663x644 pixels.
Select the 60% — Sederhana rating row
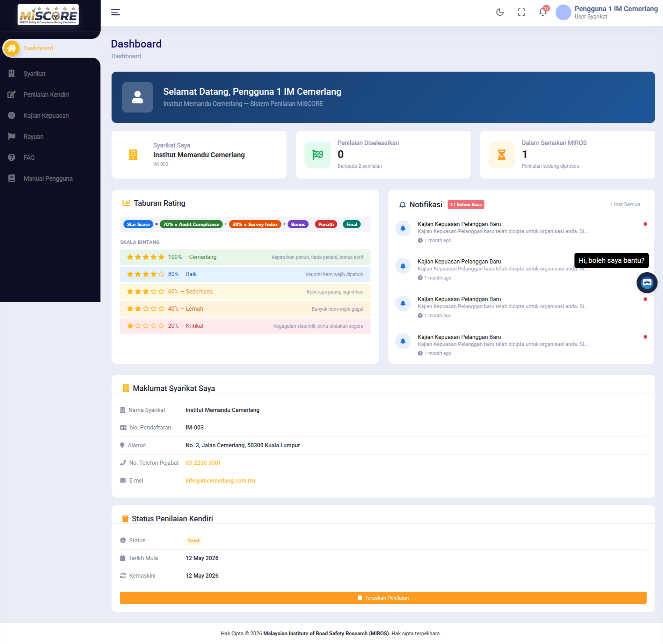245,292
